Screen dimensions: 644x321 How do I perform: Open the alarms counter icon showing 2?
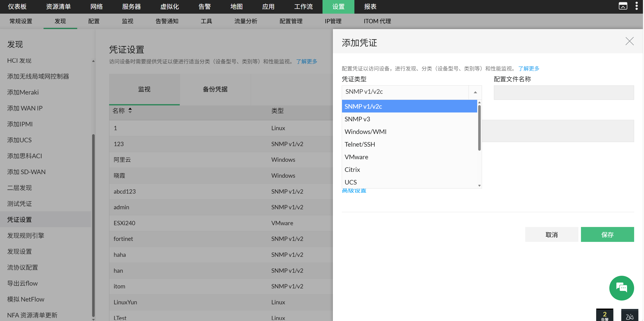coord(605,315)
